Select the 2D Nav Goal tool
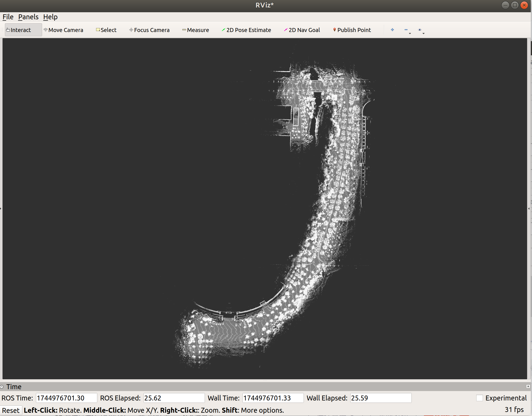Screen dimensions: 532x416 click(x=302, y=30)
